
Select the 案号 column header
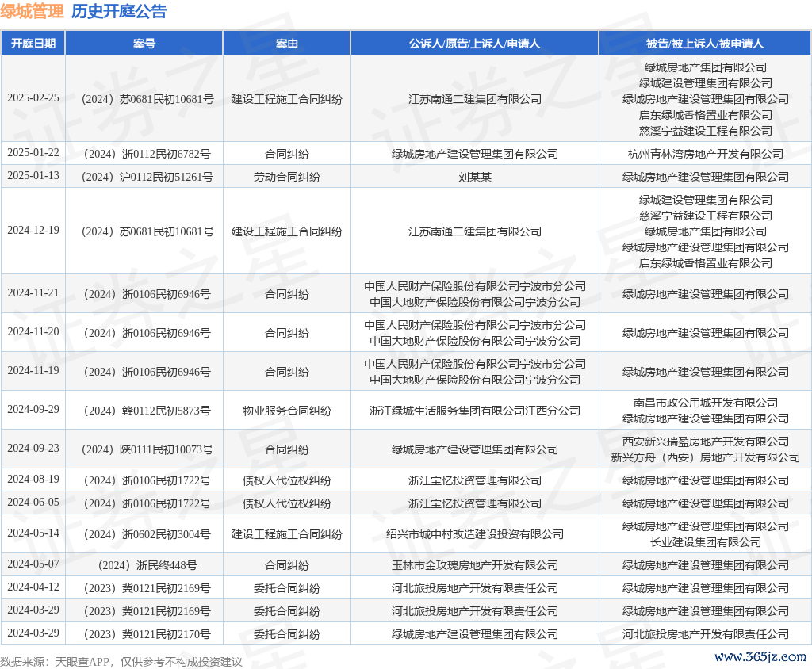coord(144,44)
